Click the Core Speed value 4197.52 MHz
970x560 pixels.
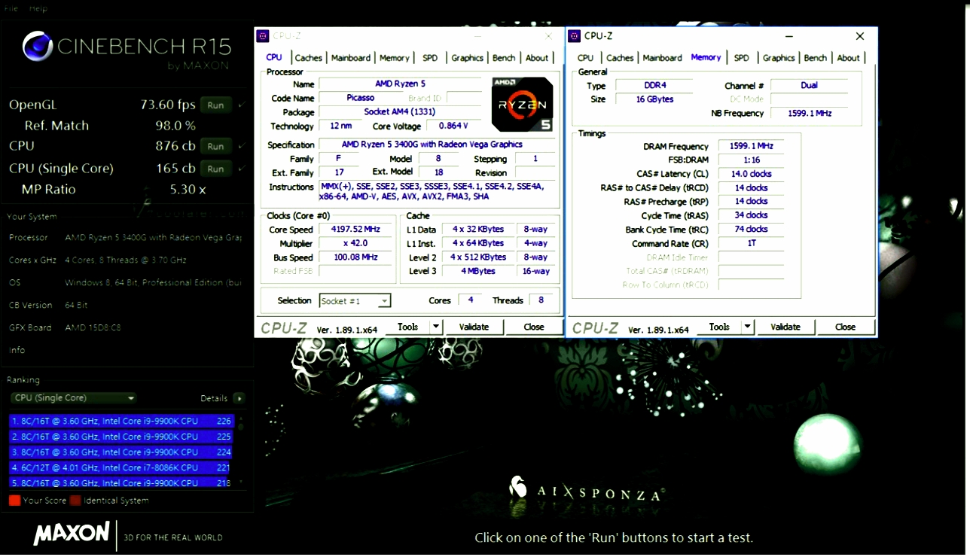tap(357, 230)
